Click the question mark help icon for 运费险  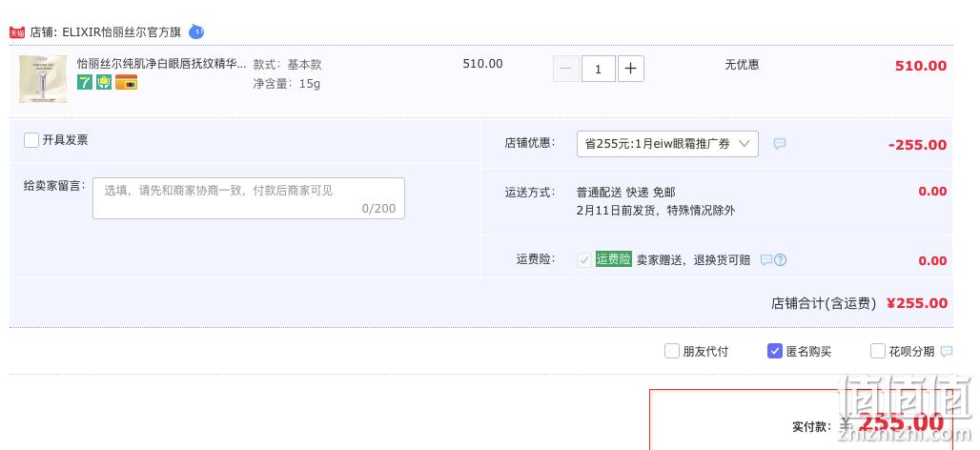click(x=780, y=260)
